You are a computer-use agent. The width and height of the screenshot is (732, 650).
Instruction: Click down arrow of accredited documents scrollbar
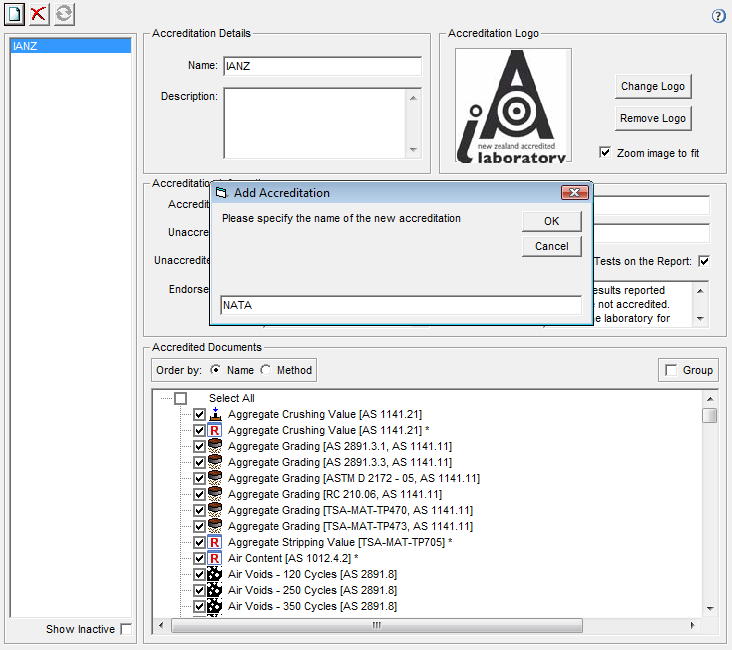coord(709,608)
